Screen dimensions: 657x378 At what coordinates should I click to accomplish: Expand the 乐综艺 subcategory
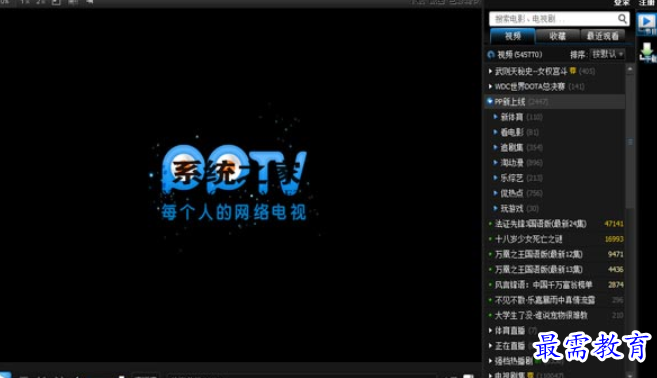[x=496, y=178]
